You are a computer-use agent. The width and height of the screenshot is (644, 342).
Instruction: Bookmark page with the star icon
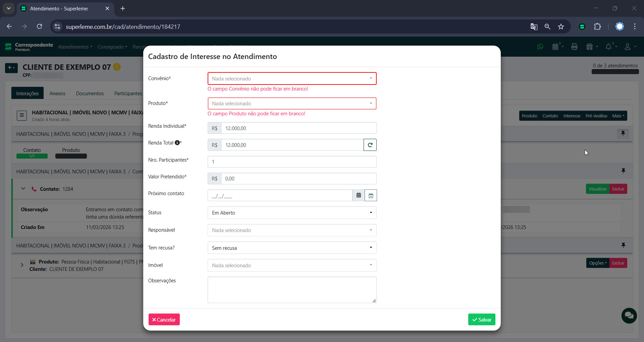click(561, 27)
